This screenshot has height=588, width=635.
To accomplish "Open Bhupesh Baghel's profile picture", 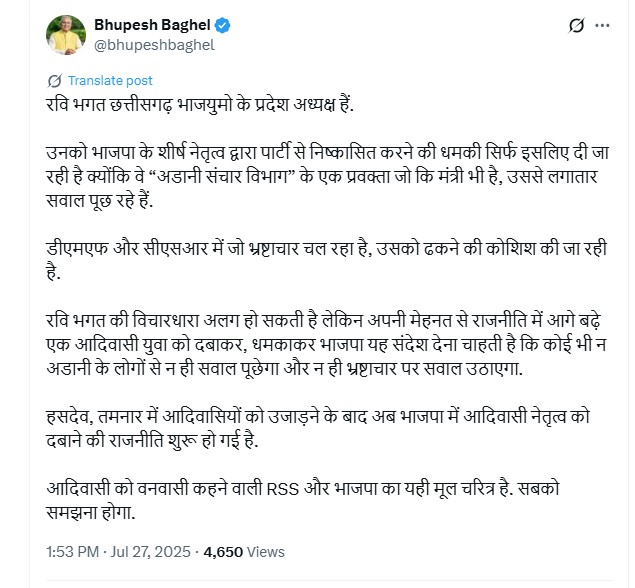I will click(x=66, y=35).
